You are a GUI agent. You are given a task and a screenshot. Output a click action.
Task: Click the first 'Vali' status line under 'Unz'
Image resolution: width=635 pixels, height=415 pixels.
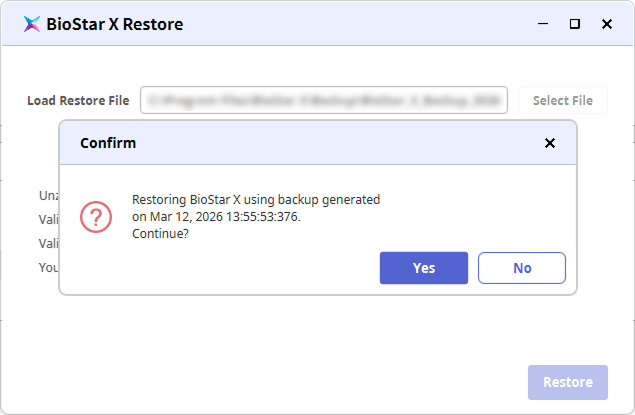(x=48, y=220)
